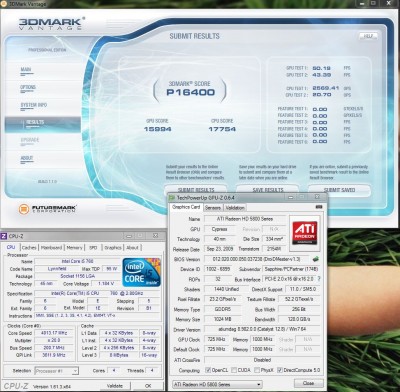This screenshot has height=392, width=400.
Task: Open the Mainboard tab in CPU-Z
Action: pos(51,248)
